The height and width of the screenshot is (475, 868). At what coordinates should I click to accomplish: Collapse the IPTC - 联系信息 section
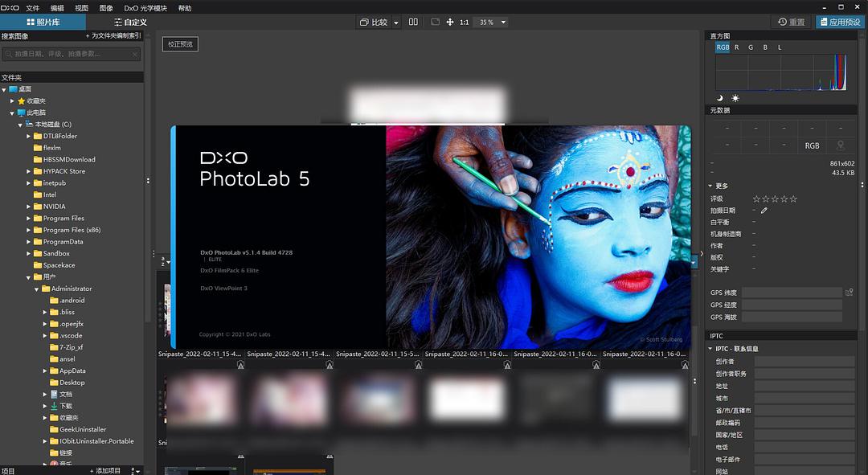[710, 349]
